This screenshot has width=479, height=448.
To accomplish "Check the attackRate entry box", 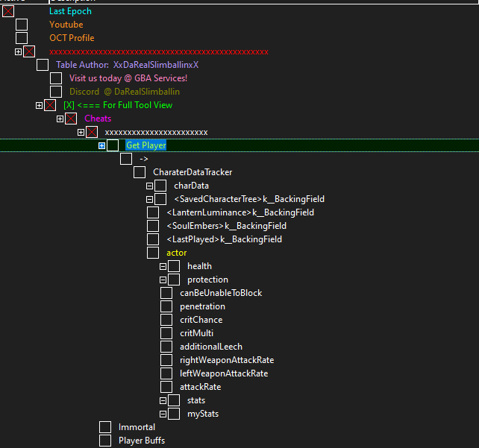I will (x=166, y=387).
